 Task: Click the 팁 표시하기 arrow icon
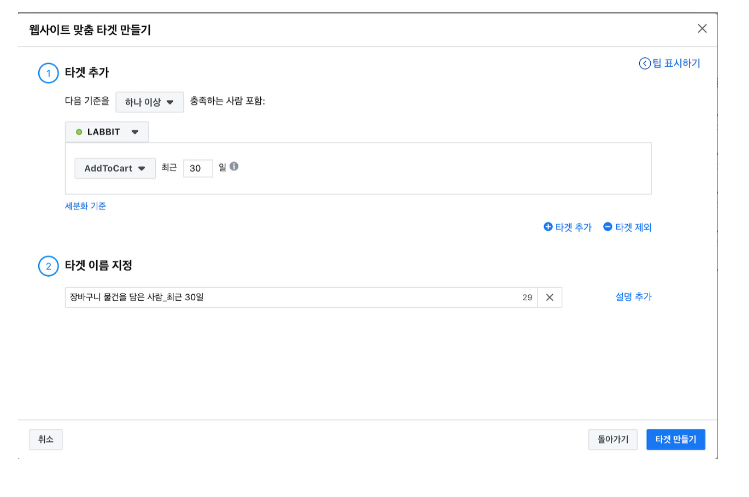point(645,63)
